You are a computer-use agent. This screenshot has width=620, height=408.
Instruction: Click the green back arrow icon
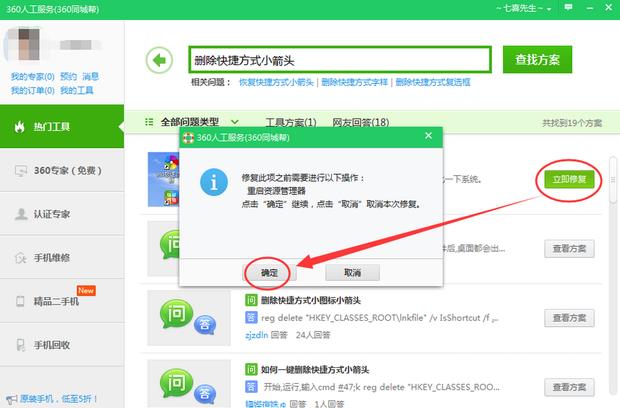159,60
